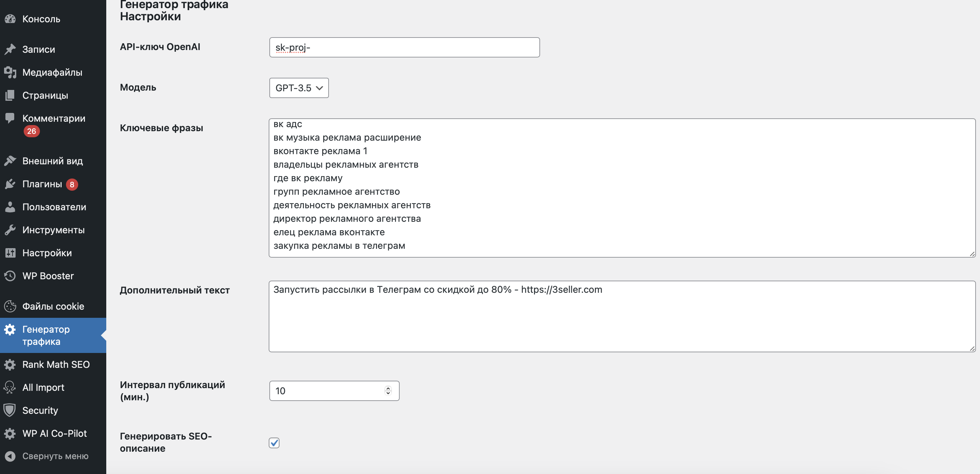Screen dimensions: 980x474
Task: Click the Записи pin icon
Action: pos(10,49)
